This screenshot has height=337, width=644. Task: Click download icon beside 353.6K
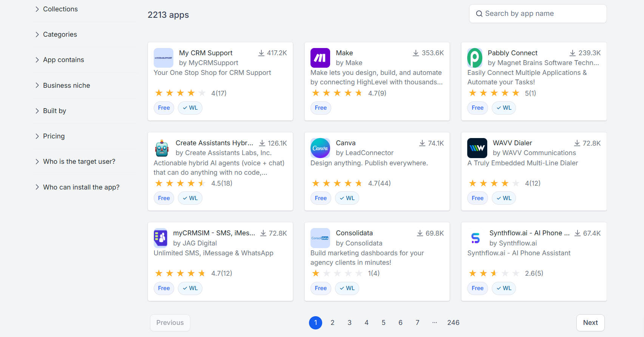tap(416, 53)
